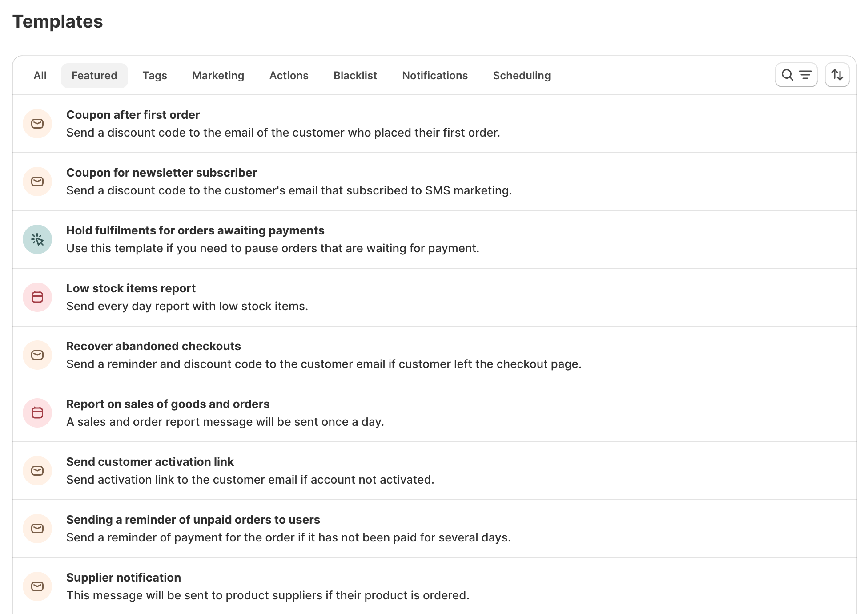This screenshot has width=868, height=614.
Task: Click the calendar icon for Report on sales template
Action: coord(37,412)
